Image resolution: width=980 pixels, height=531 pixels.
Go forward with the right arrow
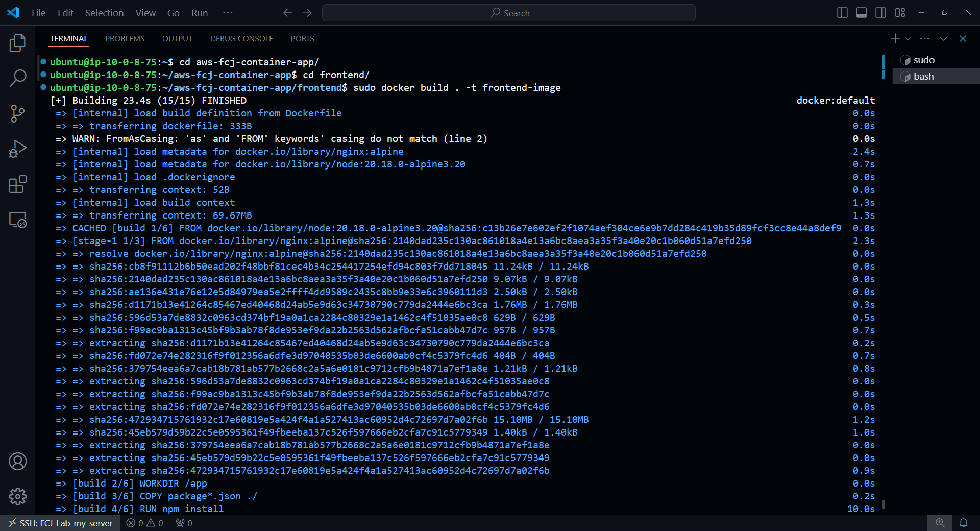(x=307, y=13)
